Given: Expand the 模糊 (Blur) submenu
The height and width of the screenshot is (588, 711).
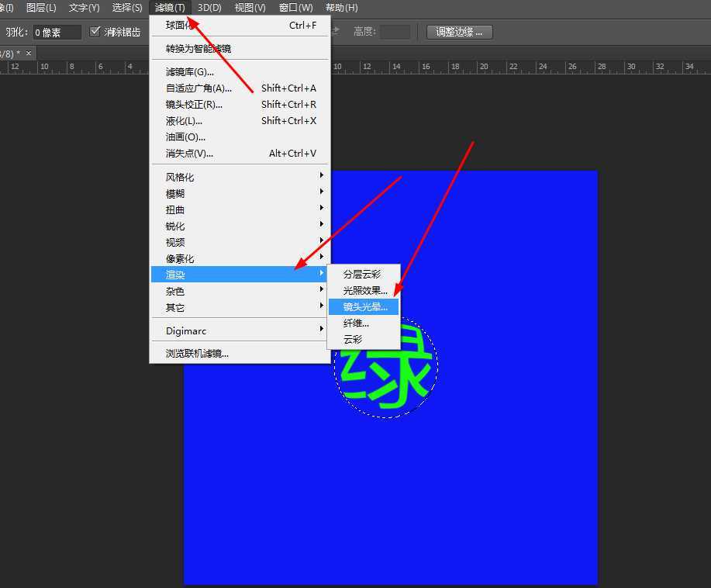Looking at the screenshot, I should (175, 192).
